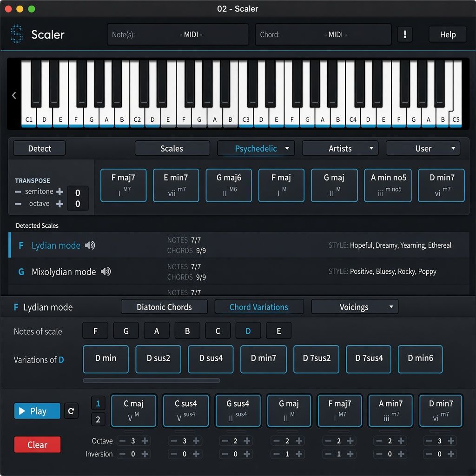Trigger the E min7 psychedelic chord

[176, 185]
